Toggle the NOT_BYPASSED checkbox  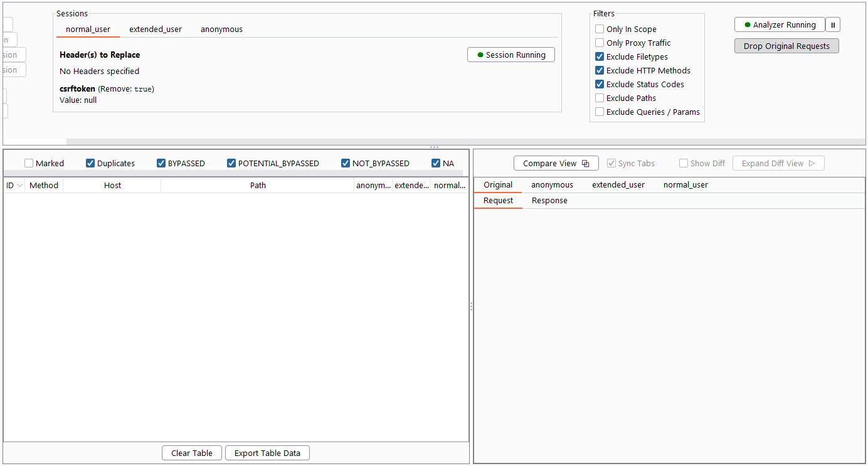coord(346,164)
